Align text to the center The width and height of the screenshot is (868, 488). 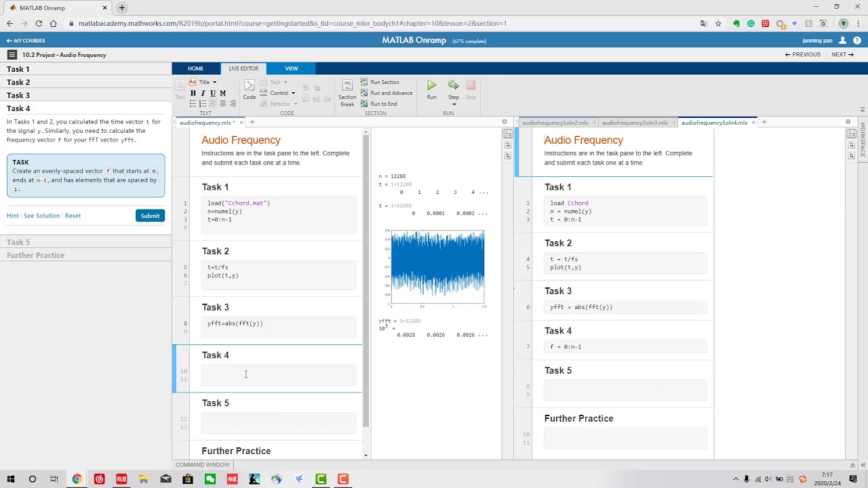pyautogui.click(x=223, y=104)
